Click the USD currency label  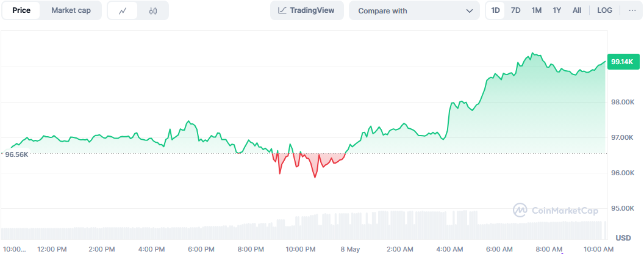(x=623, y=237)
